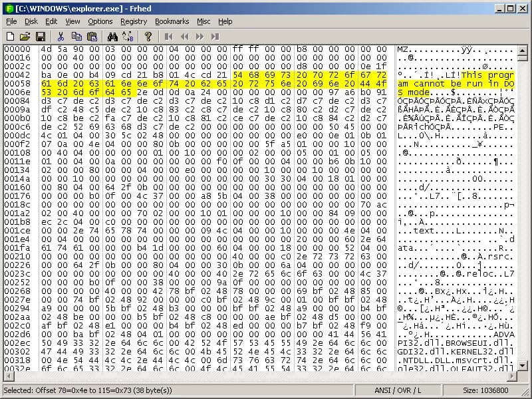This screenshot has height=399, width=532.
Task: Open Find with the binoculars icon
Action: [112, 36]
